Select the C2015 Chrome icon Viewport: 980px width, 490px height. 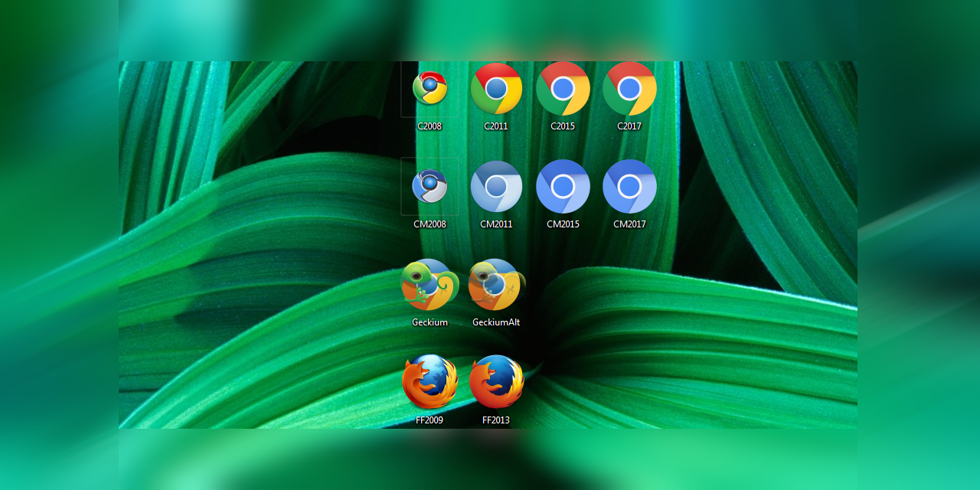point(563,88)
